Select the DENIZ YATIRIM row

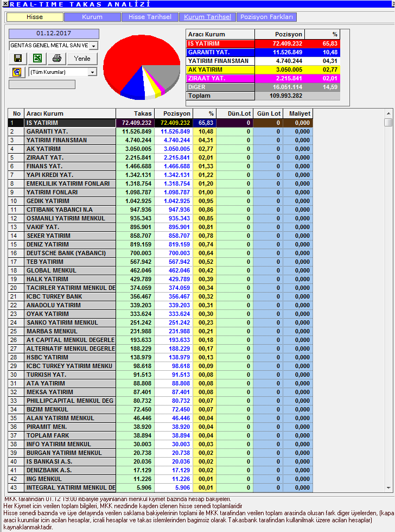160,244
